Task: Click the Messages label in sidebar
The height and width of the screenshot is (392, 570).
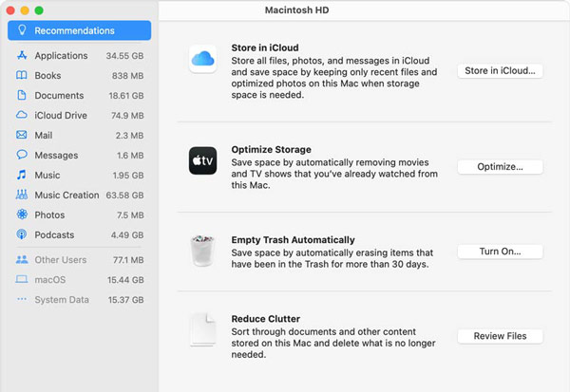Action: coord(56,155)
